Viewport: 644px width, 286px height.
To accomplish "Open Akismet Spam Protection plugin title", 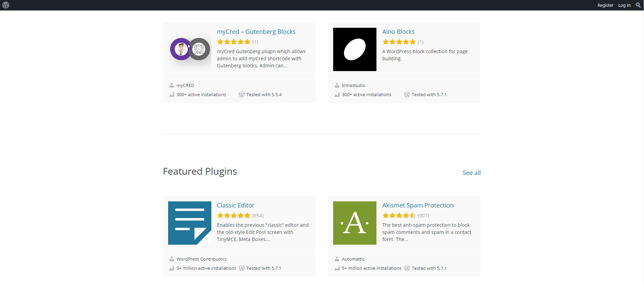I will click(418, 205).
